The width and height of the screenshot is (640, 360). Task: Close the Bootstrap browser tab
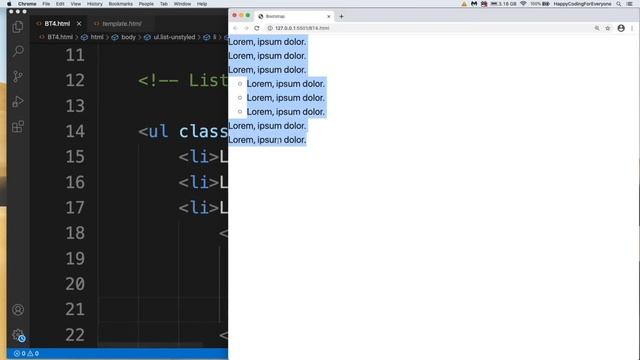point(329,16)
